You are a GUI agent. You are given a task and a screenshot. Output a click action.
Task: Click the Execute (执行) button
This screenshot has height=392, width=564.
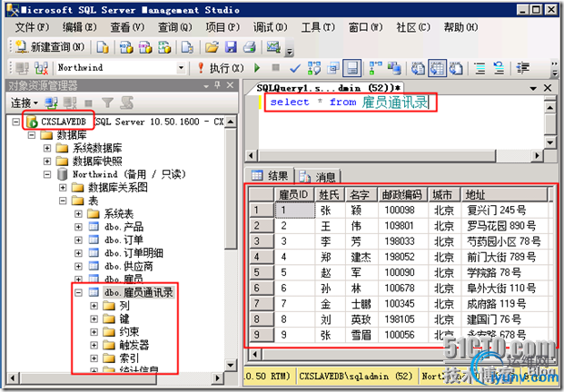(222, 68)
